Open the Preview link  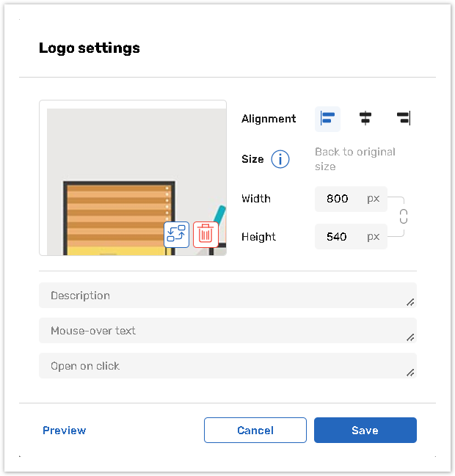click(x=65, y=431)
